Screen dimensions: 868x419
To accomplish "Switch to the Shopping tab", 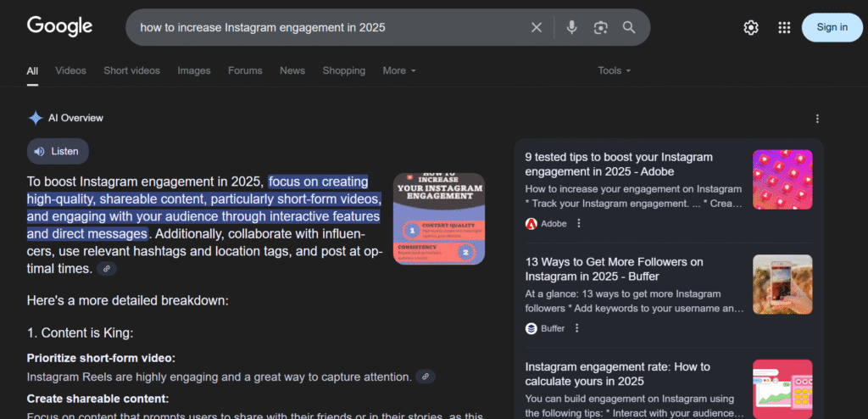I will pyautogui.click(x=344, y=71).
